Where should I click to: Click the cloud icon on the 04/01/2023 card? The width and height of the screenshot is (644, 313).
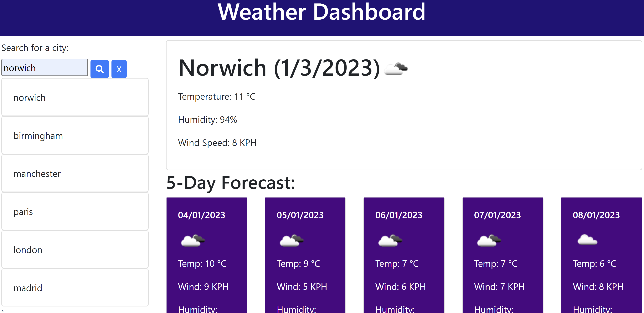point(192,240)
